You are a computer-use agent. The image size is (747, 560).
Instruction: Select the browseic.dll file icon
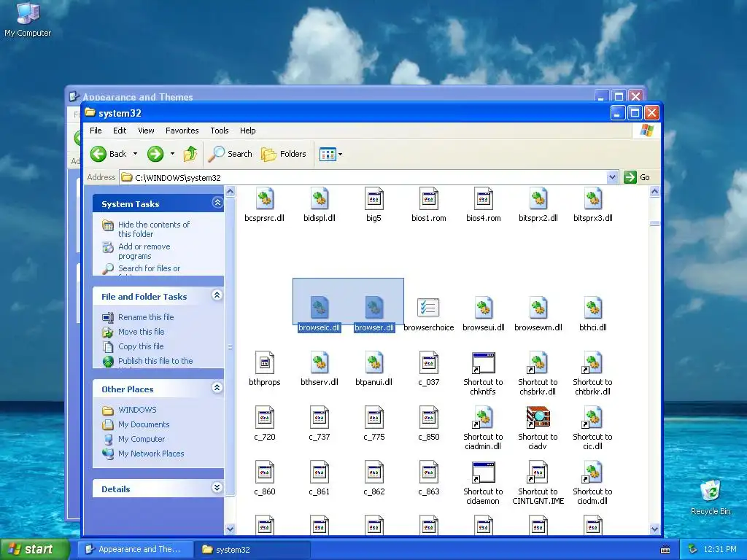tap(320, 308)
